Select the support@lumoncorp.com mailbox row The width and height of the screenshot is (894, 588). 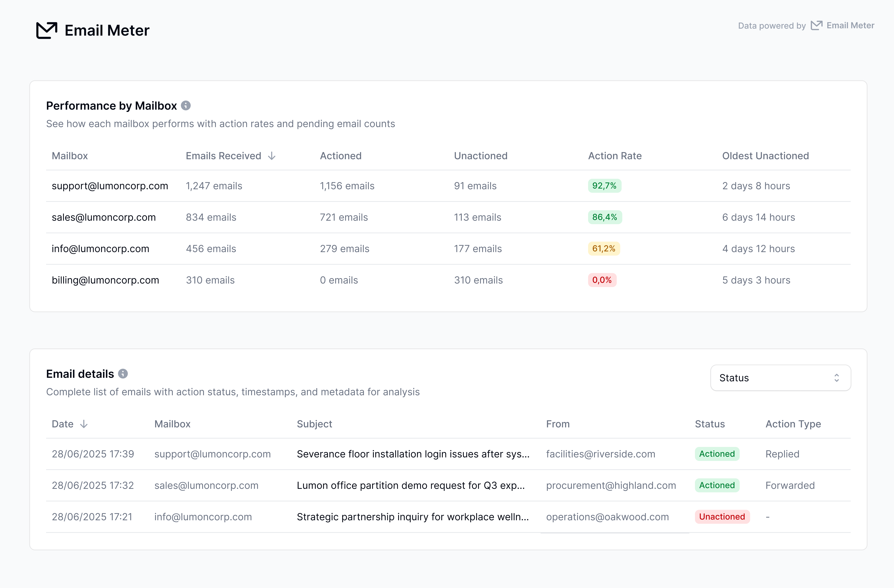pyautogui.click(x=110, y=186)
